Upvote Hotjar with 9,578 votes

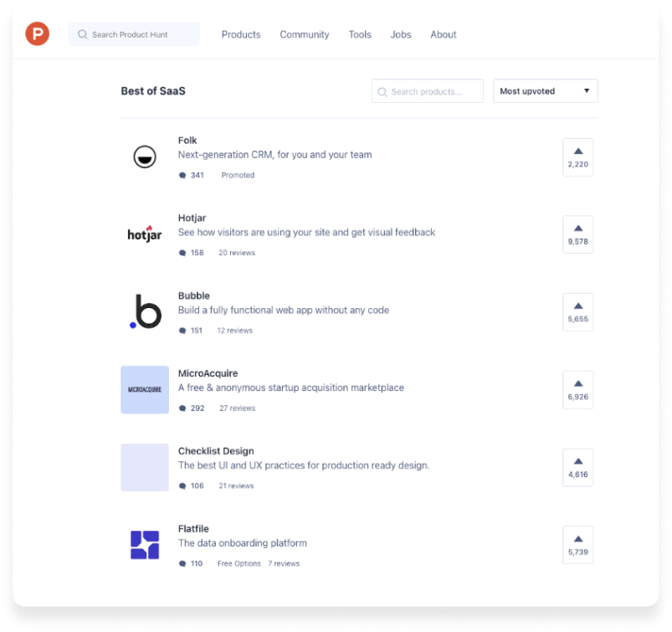pos(577,234)
